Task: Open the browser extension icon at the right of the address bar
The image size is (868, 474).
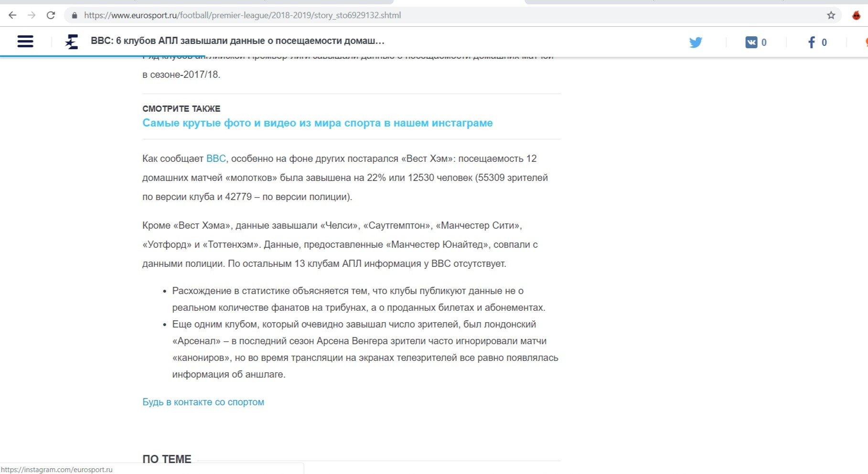Action: 857,15
